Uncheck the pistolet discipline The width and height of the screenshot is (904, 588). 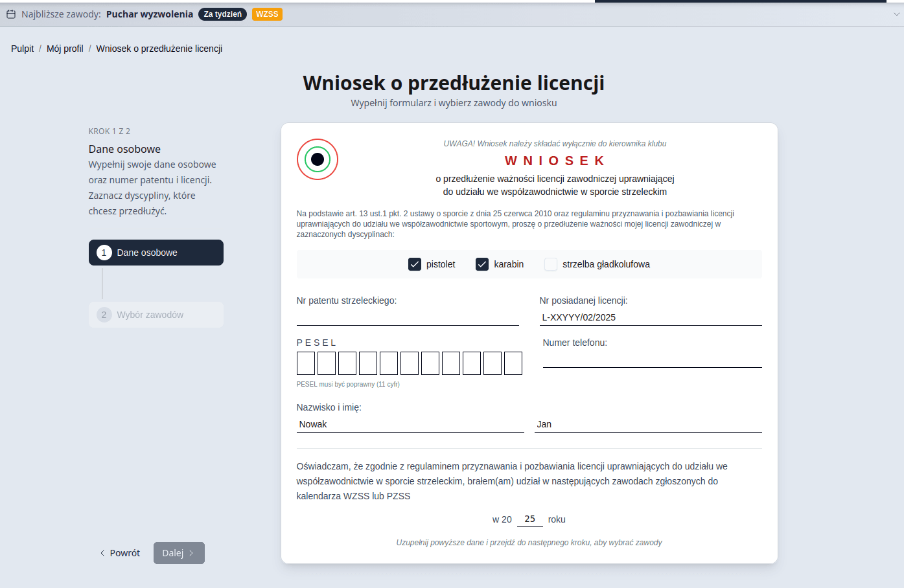coord(414,264)
